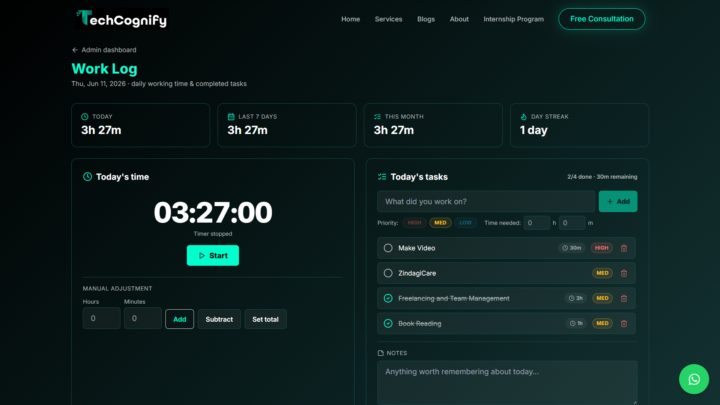The height and width of the screenshot is (405, 720).
Task: Check off the ZindagiCare task
Action: tap(388, 273)
